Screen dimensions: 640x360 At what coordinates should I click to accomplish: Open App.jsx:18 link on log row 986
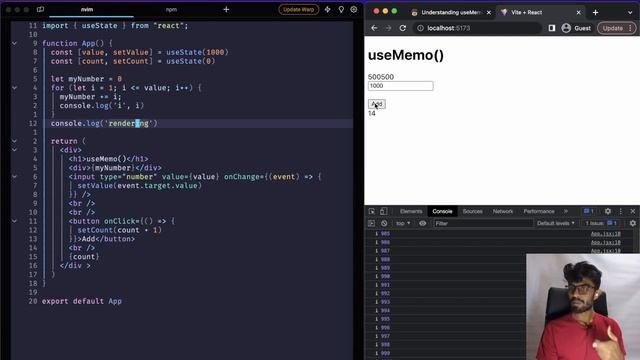[606, 242]
